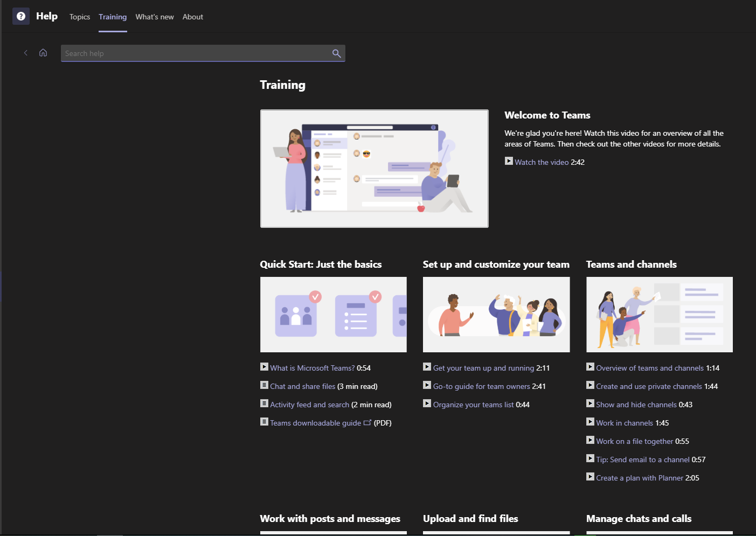Click the back chevron beside the home icon
756x536 pixels.
click(25, 53)
